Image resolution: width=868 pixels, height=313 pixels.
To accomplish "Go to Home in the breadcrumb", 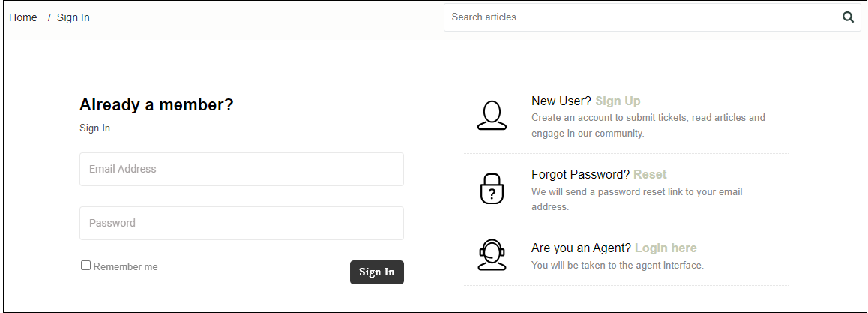I will [23, 18].
